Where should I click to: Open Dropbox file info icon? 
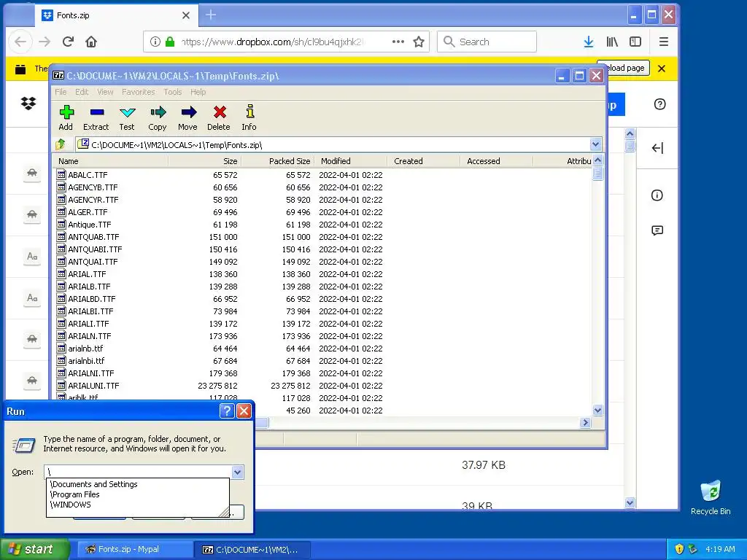coord(657,195)
